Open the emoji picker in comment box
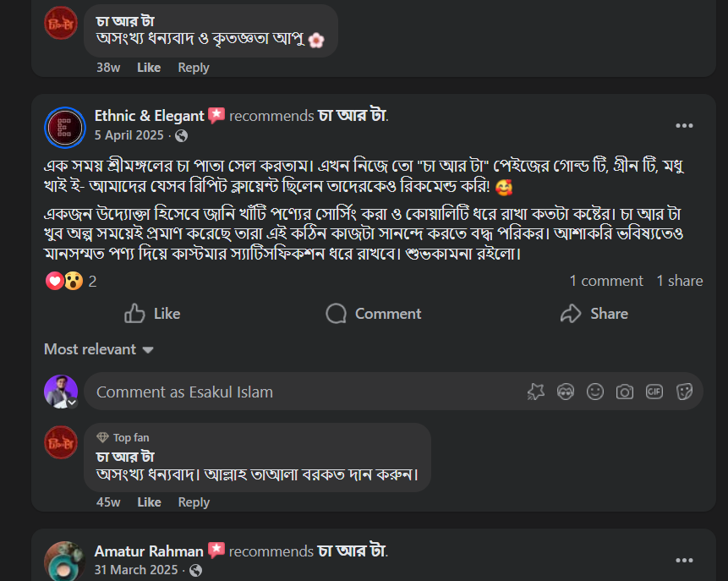 coord(595,392)
